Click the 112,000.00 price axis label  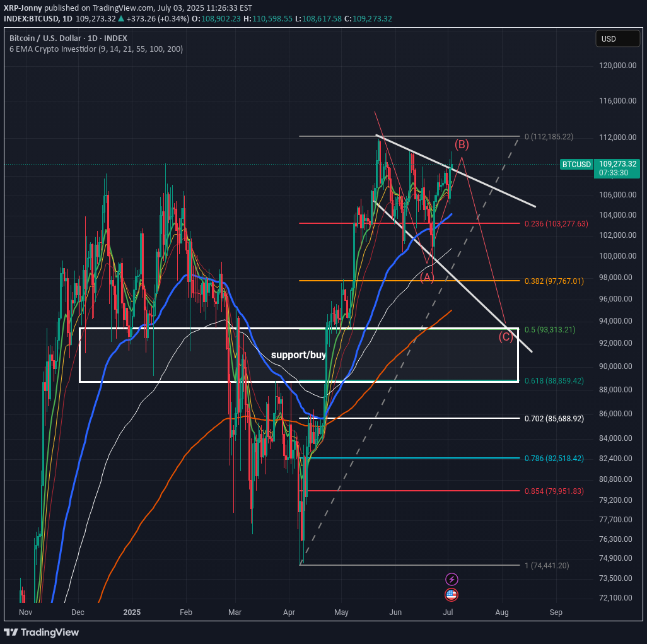click(618, 138)
